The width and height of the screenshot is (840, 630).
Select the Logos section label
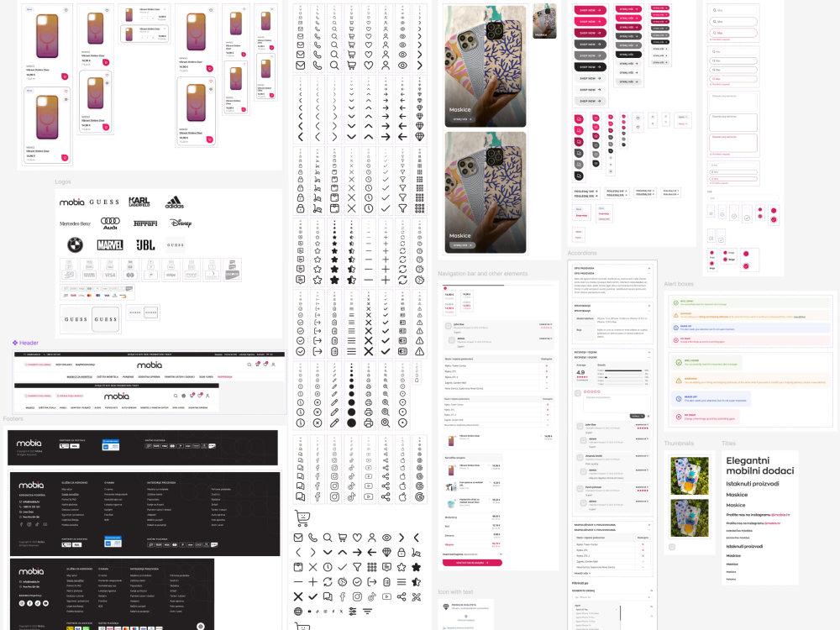pos(63,181)
